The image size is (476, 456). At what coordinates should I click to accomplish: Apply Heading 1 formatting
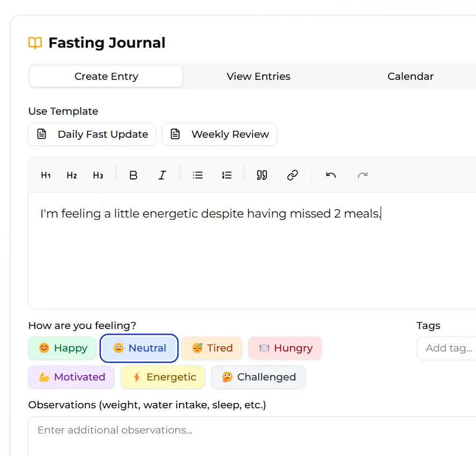[x=46, y=175]
